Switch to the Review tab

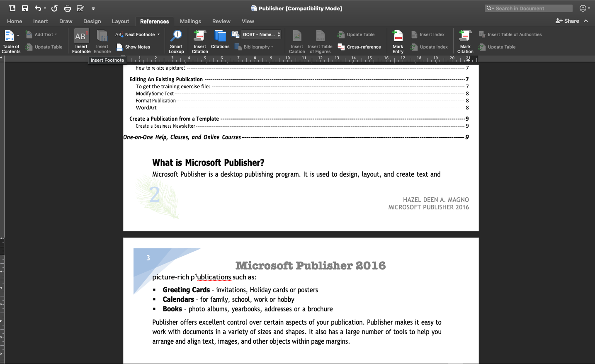tap(221, 21)
